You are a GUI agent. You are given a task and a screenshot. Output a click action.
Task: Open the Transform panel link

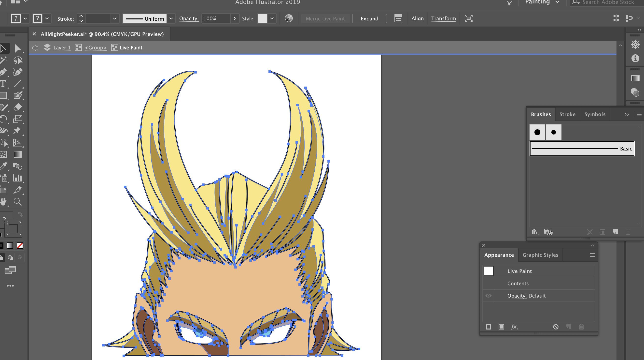443,18
